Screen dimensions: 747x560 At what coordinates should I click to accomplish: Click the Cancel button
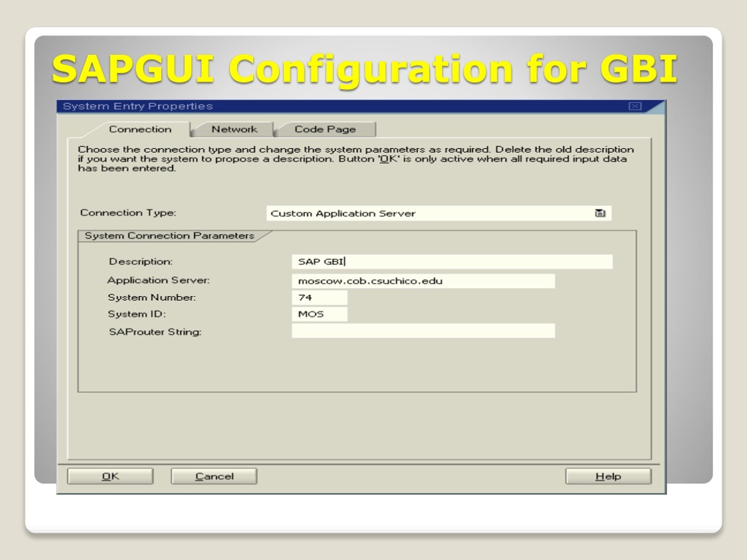(x=214, y=476)
